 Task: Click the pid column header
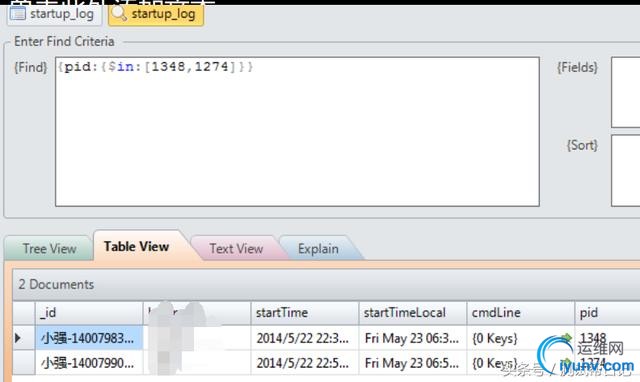tap(607, 313)
